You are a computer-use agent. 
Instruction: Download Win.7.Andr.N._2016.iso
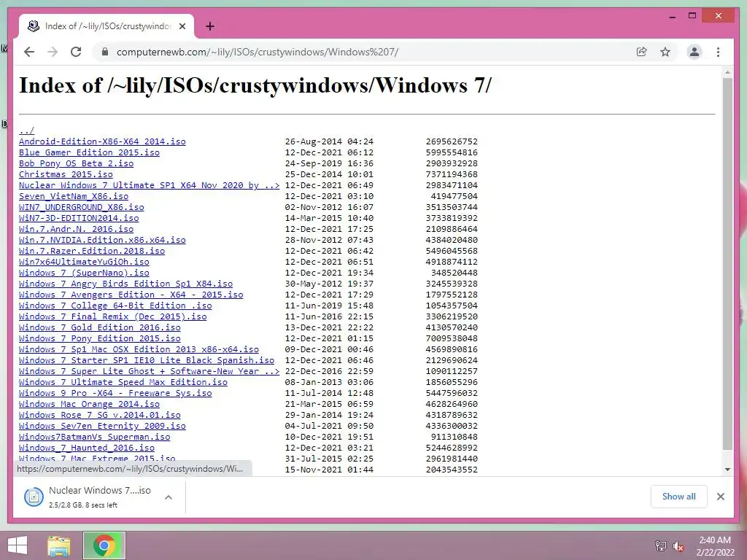click(x=76, y=229)
